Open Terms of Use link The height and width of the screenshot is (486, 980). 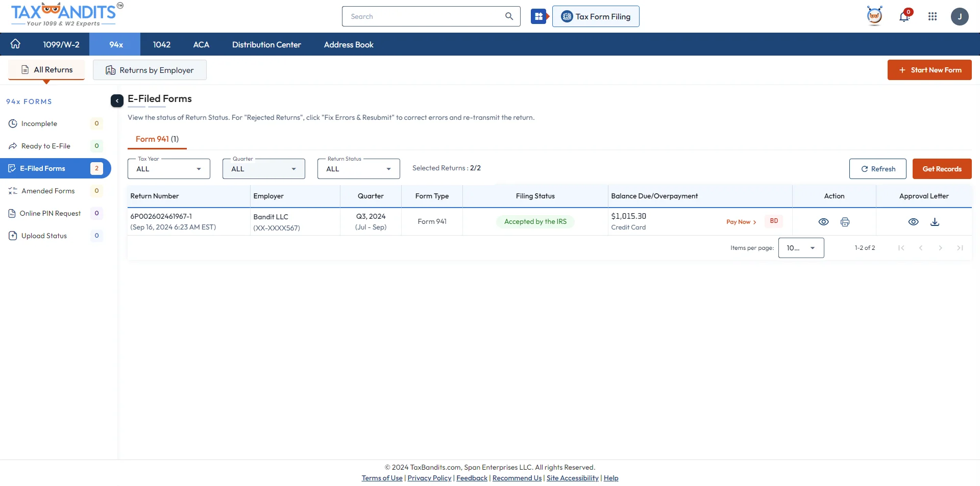[x=382, y=478]
